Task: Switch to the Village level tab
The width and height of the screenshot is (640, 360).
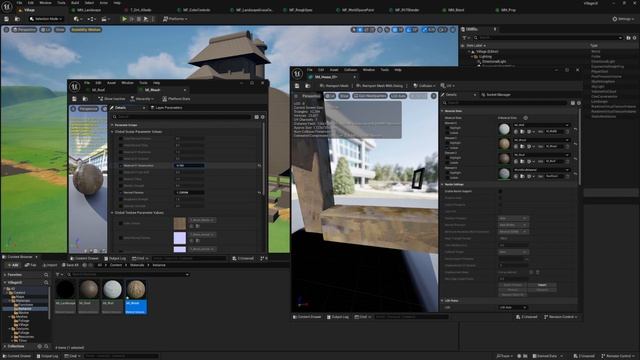Action: pos(29,10)
